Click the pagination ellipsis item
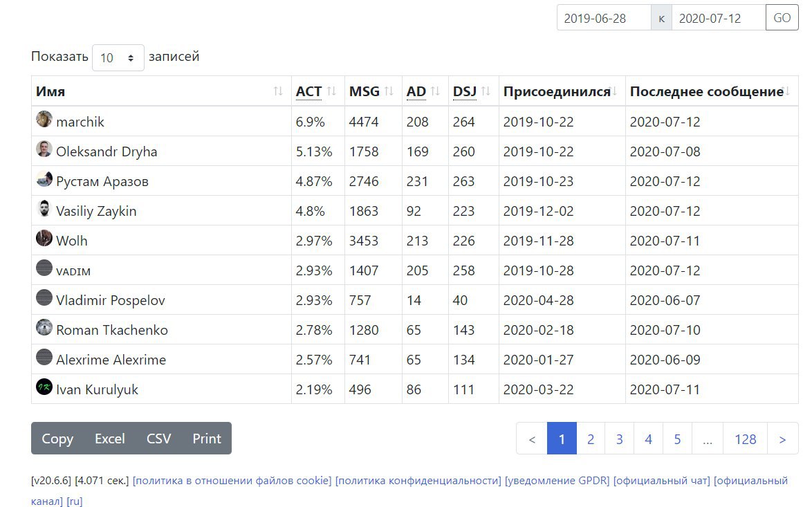 tap(708, 439)
